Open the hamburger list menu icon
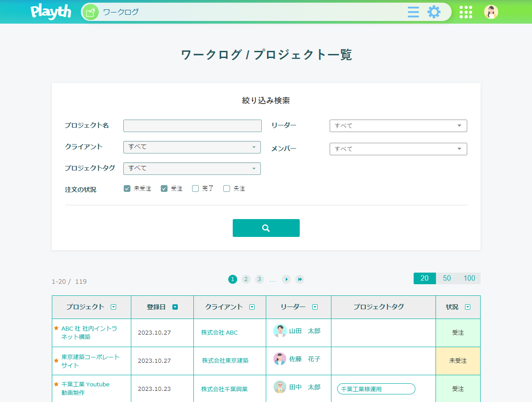 [413, 12]
